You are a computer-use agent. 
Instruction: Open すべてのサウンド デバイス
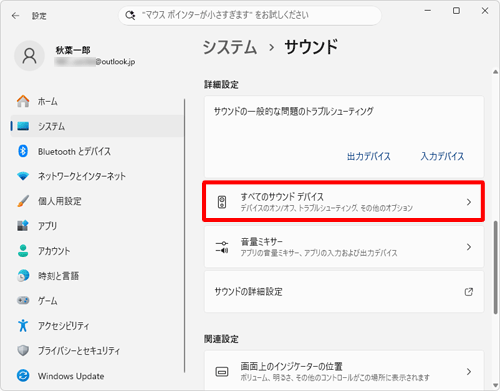[x=344, y=202]
